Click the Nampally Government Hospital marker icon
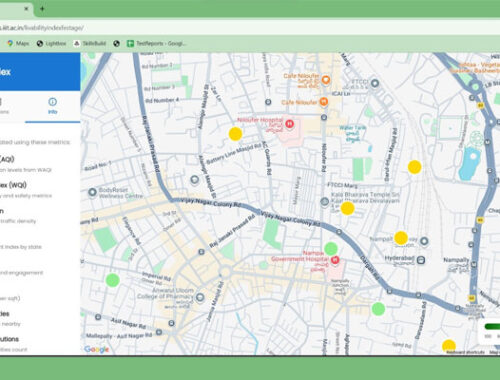This screenshot has height=380, width=500. (335, 260)
